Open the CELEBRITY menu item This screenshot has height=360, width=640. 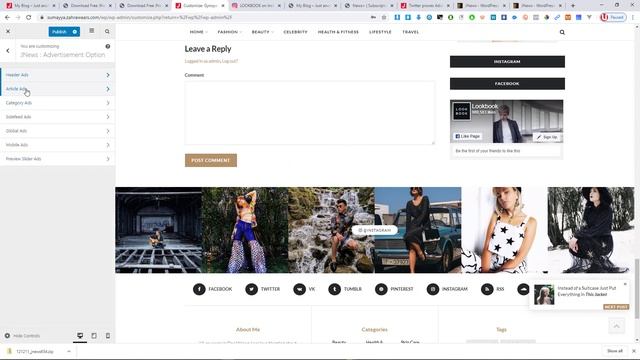click(295, 32)
